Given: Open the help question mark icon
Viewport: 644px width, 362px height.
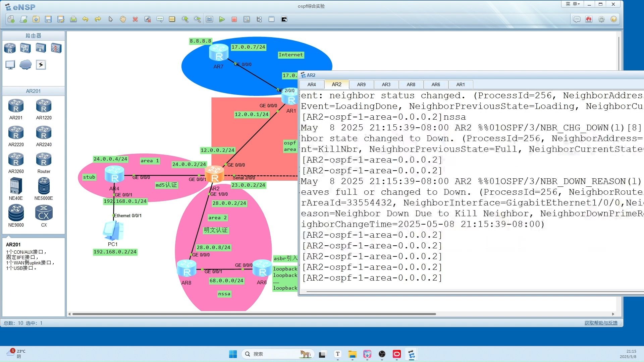Looking at the screenshot, I should [614, 19].
